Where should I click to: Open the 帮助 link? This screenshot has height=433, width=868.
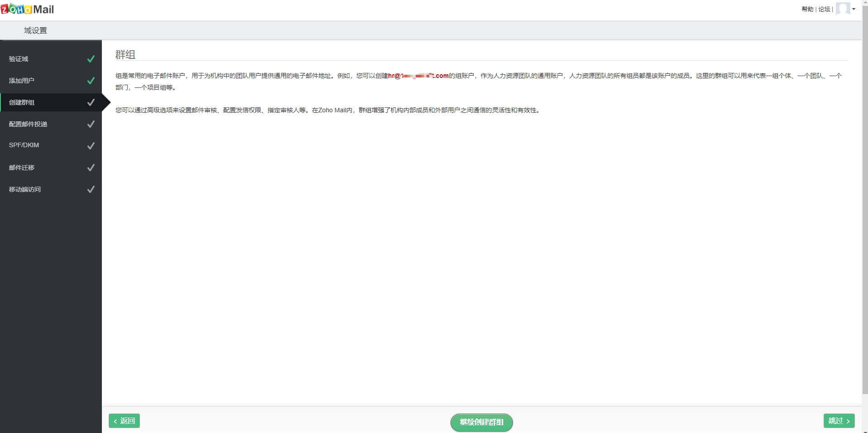[x=806, y=8]
